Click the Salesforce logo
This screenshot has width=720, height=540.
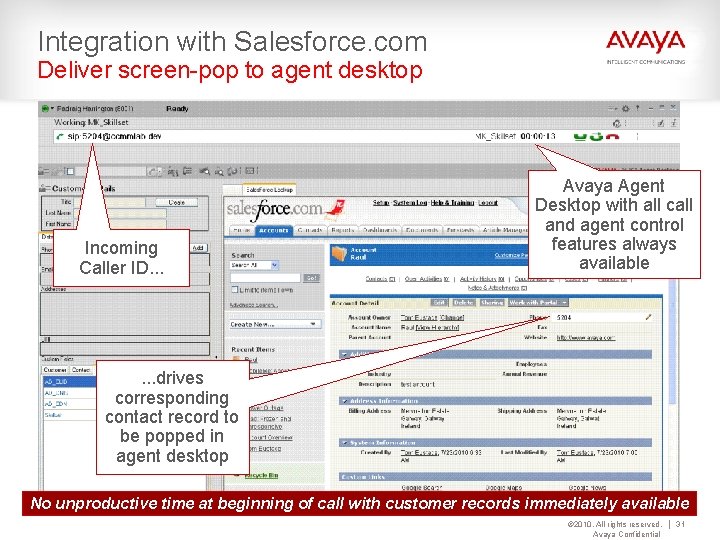(x=285, y=210)
